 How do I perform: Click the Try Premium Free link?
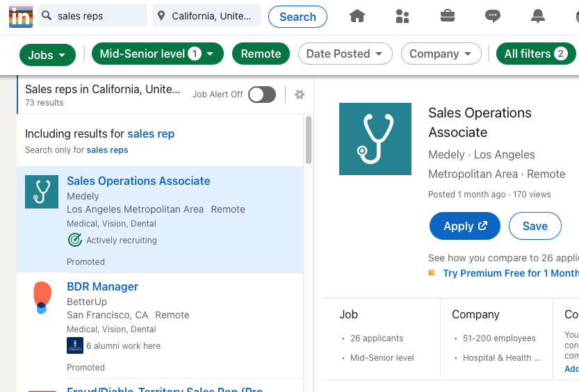(x=510, y=273)
